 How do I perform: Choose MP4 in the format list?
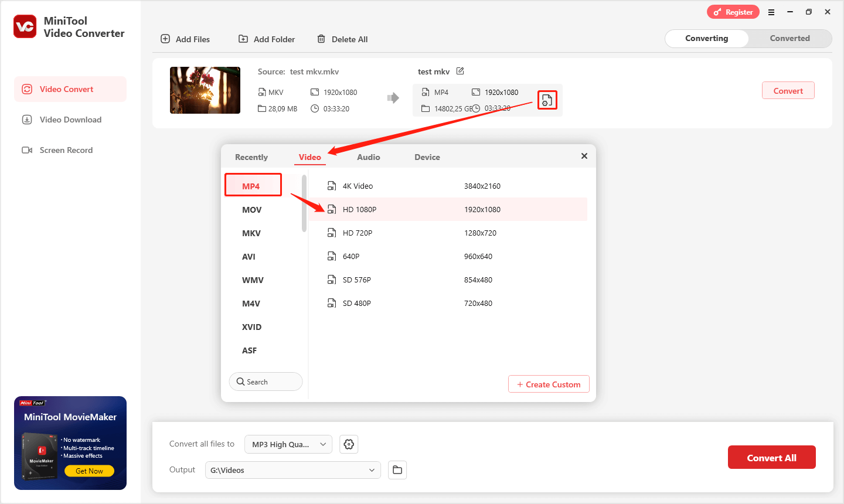click(x=253, y=185)
